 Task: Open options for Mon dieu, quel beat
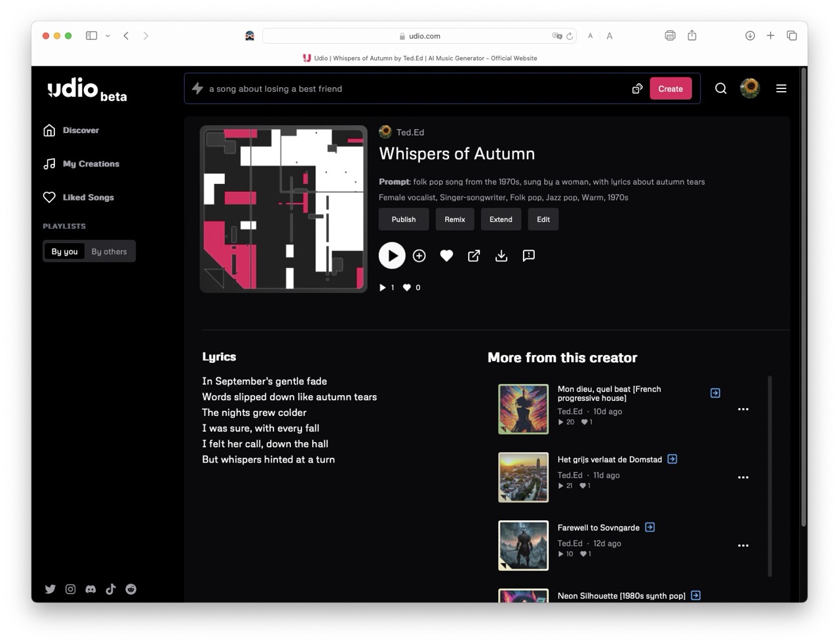coord(743,409)
